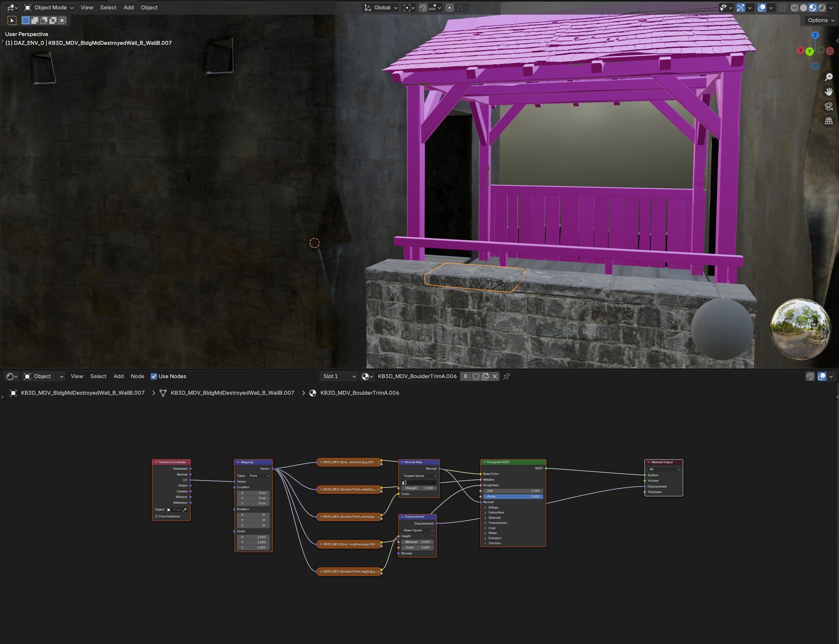Open the Add menu in viewport header
Image resolution: width=839 pixels, height=644 pixels.
pos(129,8)
